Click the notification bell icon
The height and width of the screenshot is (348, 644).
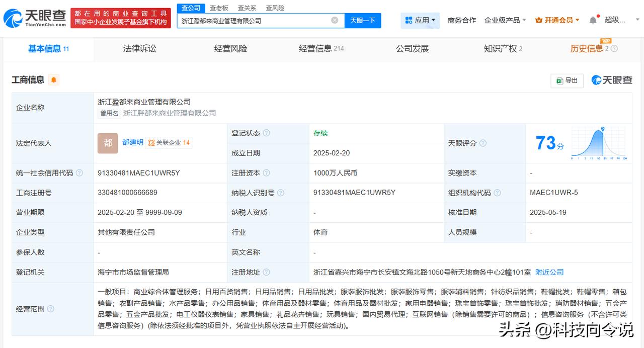tap(593, 20)
